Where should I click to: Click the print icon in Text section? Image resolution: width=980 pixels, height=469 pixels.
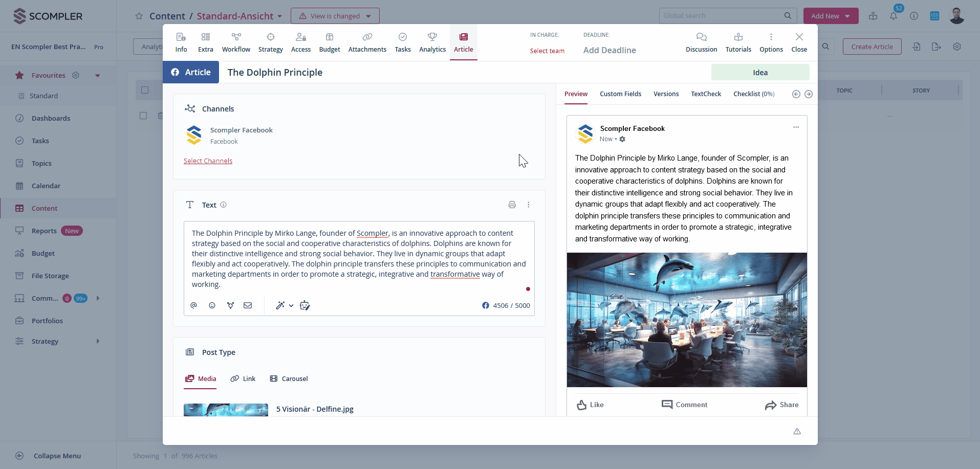coord(512,205)
